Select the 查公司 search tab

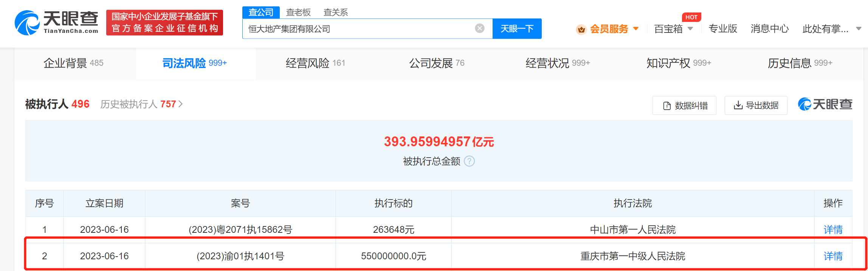pyautogui.click(x=261, y=12)
